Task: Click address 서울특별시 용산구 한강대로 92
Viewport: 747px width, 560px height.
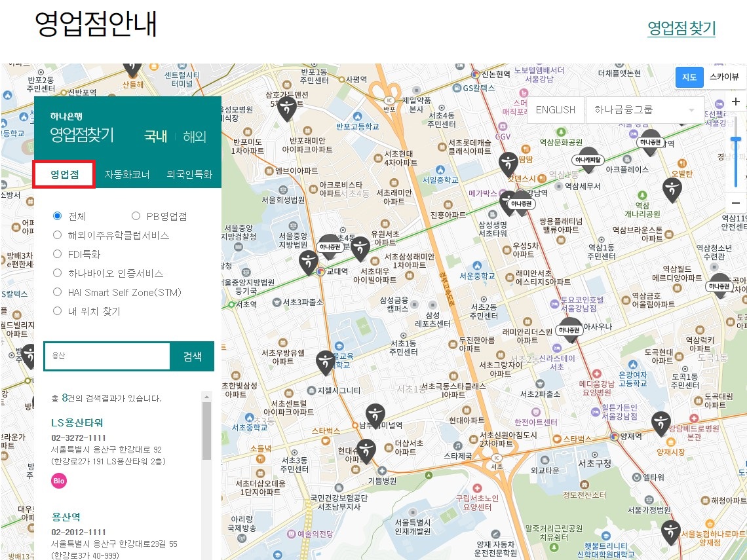Action: [x=106, y=449]
